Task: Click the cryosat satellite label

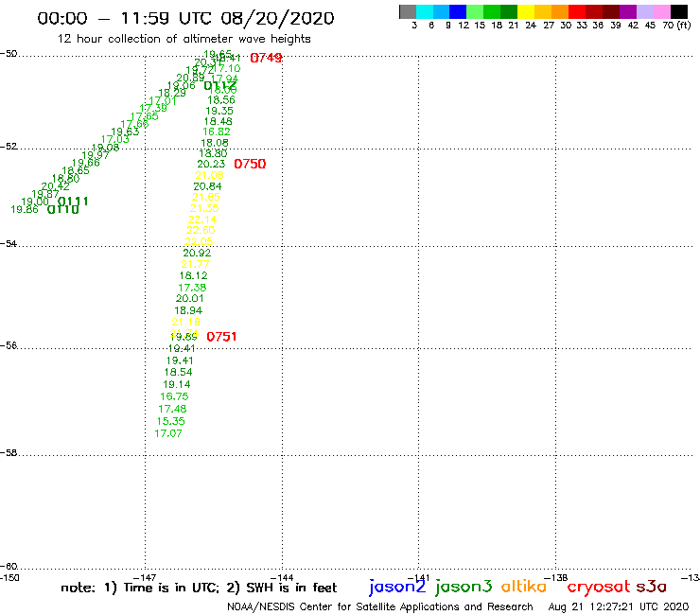Action: tap(599, 587)
